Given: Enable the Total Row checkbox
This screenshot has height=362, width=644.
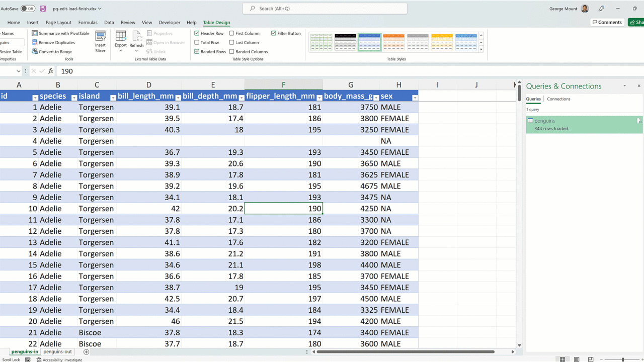Looking at the screenshot, I should click(x=197, y=43).
